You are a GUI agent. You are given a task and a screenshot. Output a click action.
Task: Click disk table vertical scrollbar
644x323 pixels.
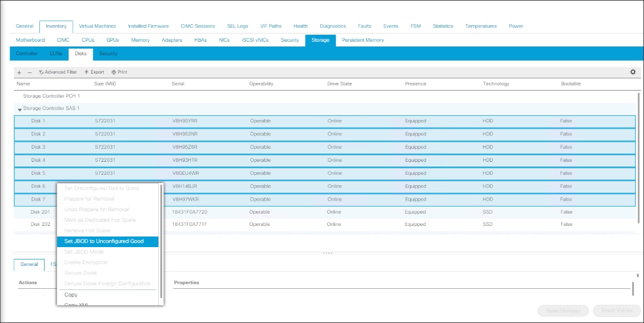point(638,158)
